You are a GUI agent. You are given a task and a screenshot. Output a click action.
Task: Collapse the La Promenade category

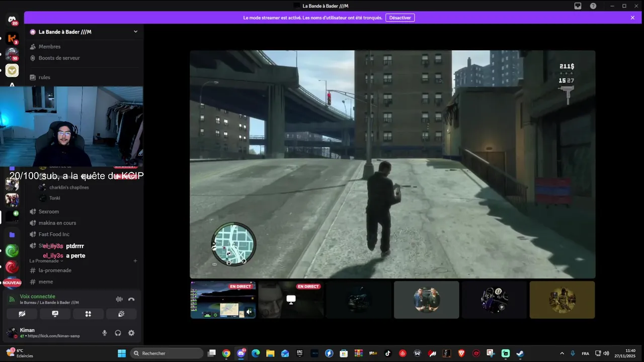click(x=46, y=261)
